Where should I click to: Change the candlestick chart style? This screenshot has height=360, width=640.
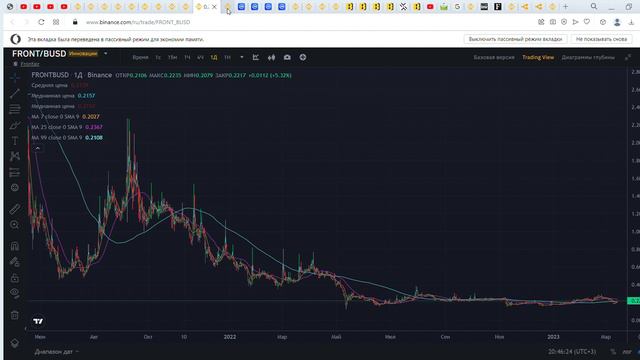271,58
